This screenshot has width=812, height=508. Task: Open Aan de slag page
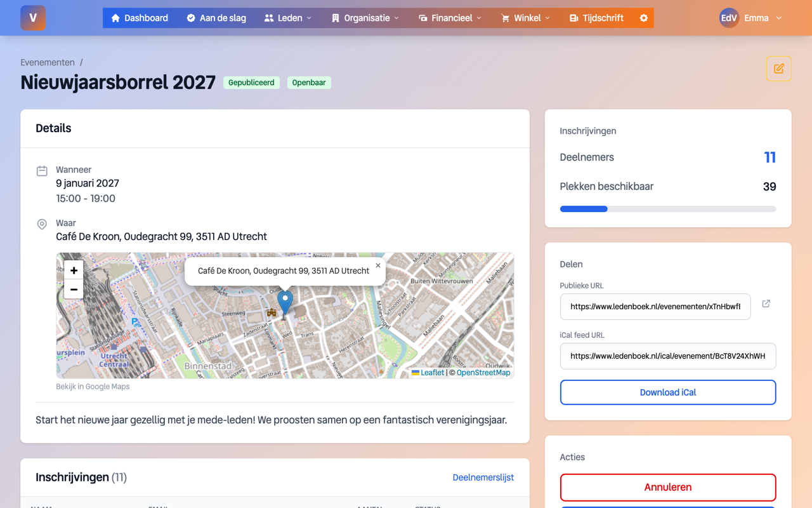click(x=216, y=18)
